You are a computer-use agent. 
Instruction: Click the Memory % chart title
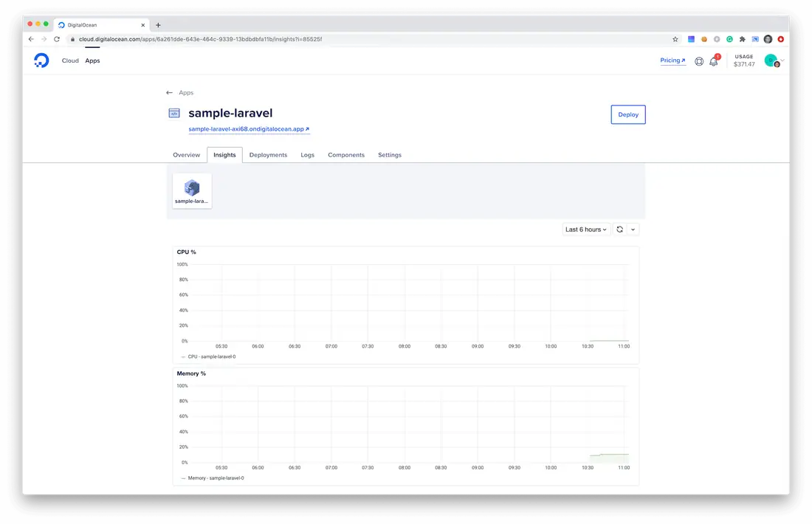click(191, 373)
